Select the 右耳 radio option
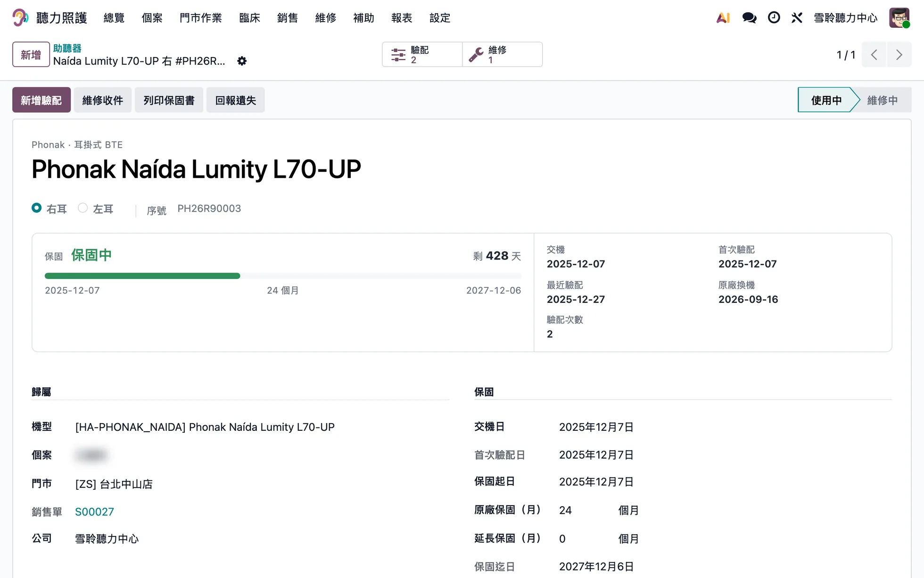924x578 pixels. coord(36,208)
